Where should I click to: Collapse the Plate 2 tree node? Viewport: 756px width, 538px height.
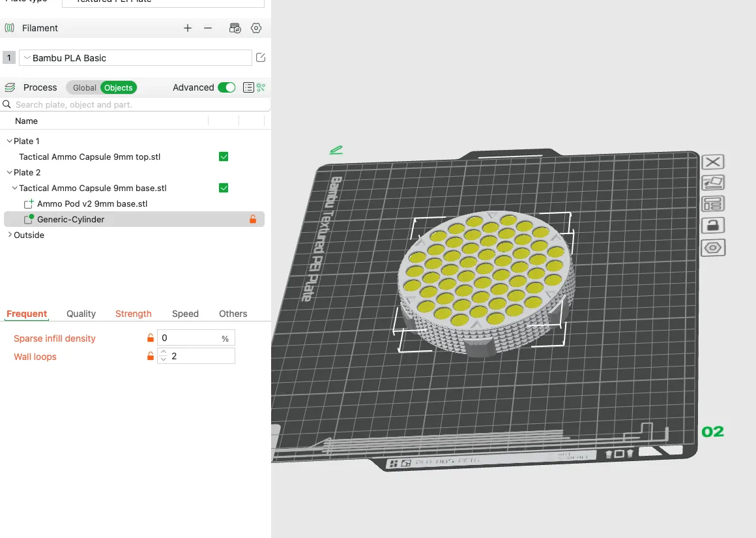point(9,172)
